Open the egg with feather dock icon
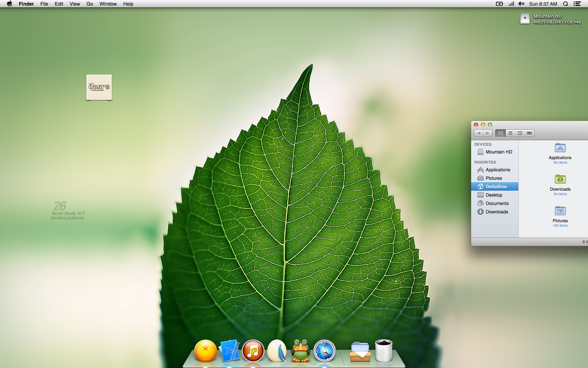 pos(277,351)
